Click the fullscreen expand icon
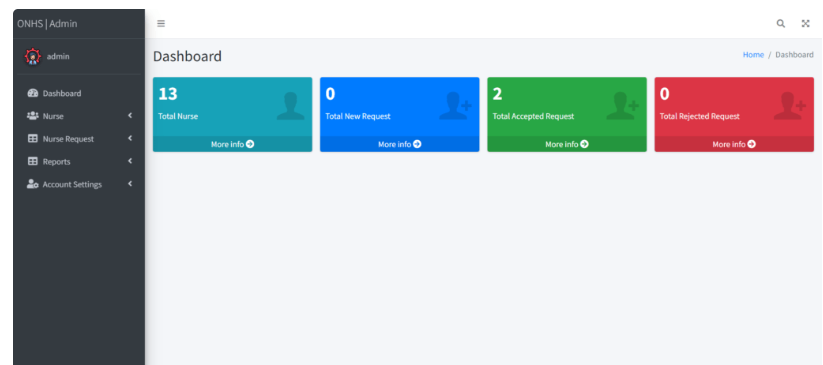 (x=805, y=24)
